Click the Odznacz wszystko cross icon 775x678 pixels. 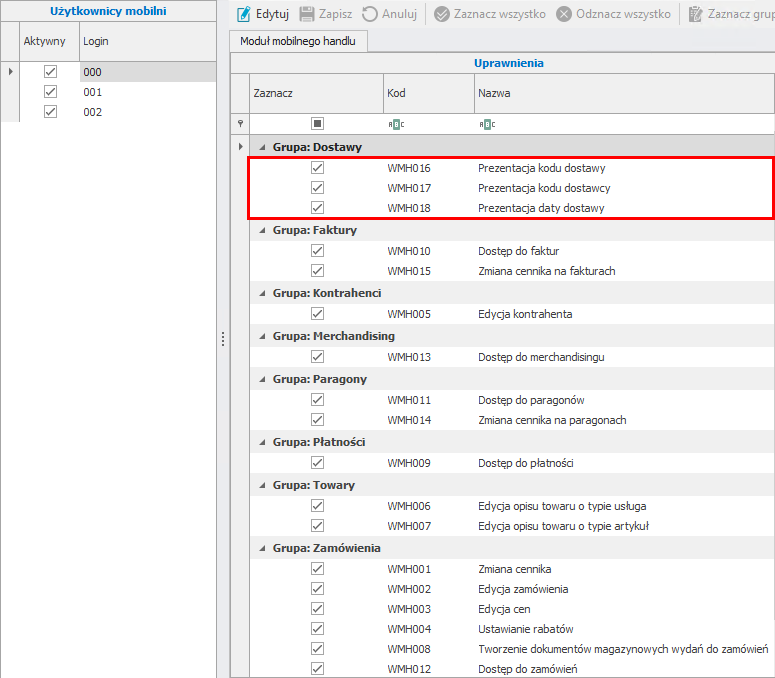(x=564, y=15)
